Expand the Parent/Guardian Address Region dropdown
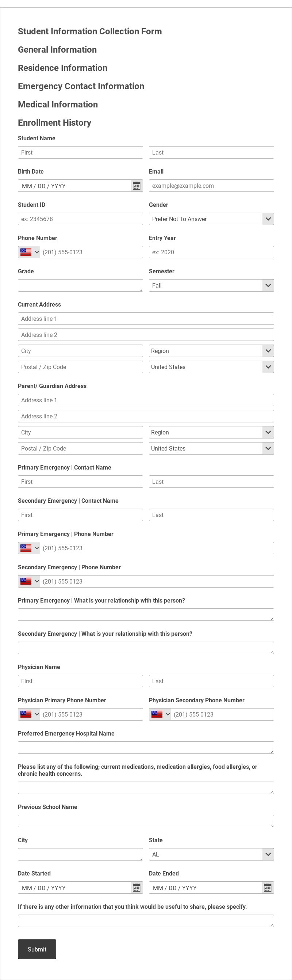The width and height of the screenshot is (292, 980). pos(211,432)
